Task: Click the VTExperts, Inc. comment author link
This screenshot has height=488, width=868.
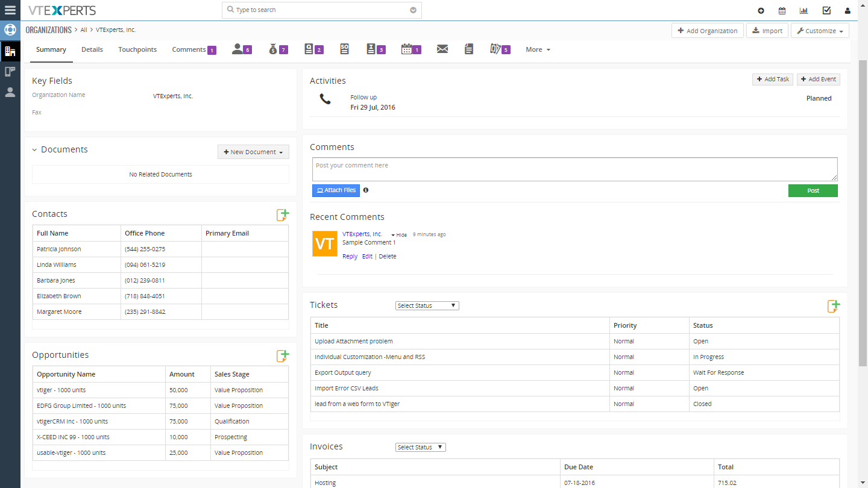Action: point(362,234)
